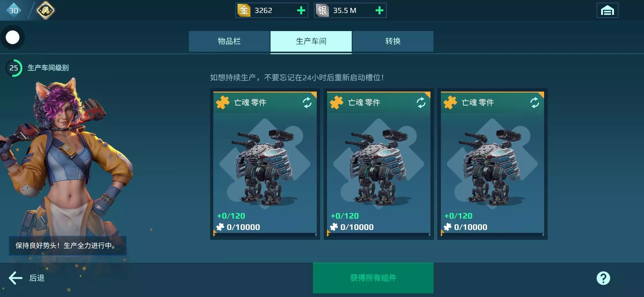Select the 生产车间 tab
644x297 pixels.
coord(311,41)
